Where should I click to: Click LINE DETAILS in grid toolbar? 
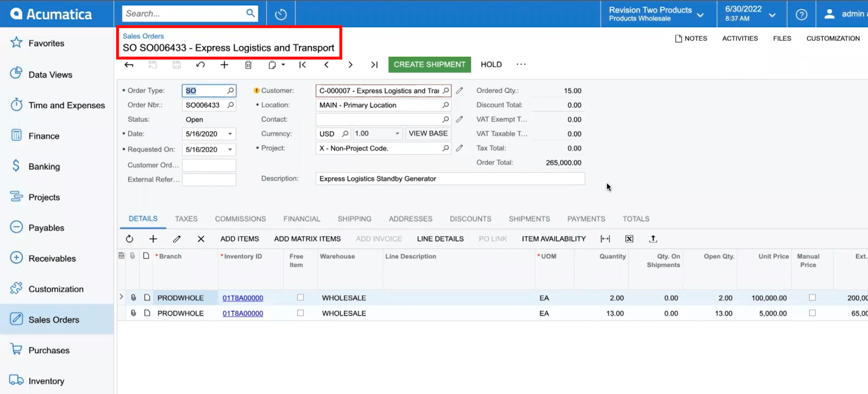[x=440, y=239]
